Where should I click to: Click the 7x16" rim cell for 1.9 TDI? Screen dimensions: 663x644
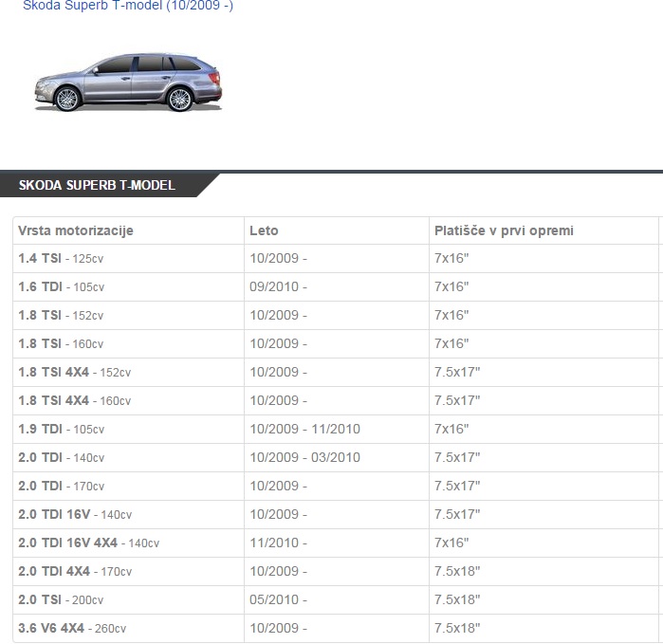click(543, 430)
